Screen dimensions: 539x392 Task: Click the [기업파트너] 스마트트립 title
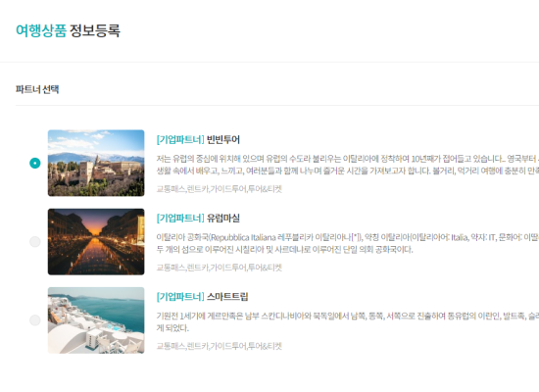coord(202,296)
